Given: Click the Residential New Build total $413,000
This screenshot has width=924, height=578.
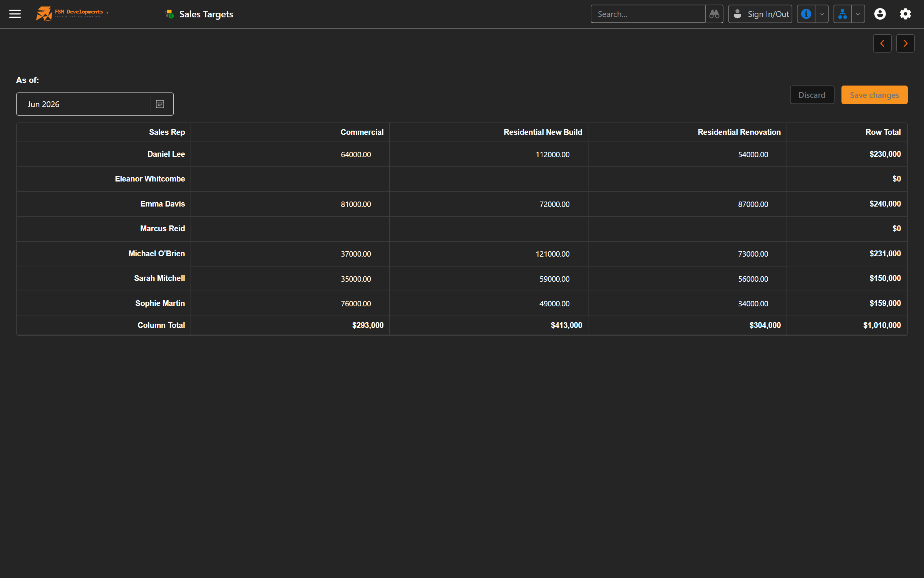Looking at the screenshot, I should (x=566, y=325).
